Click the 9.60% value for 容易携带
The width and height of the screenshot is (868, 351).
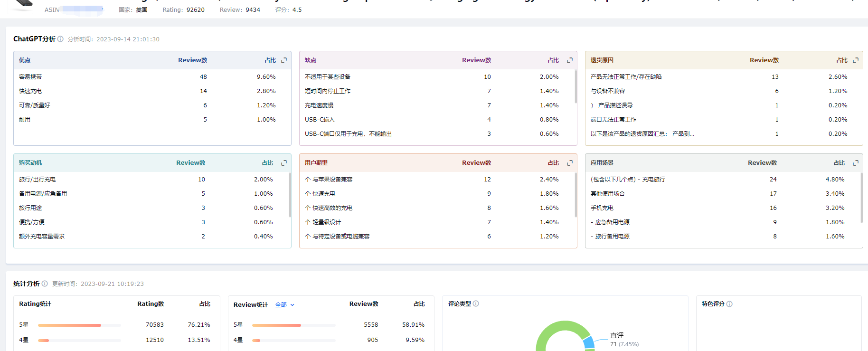(x=266, y=77)
